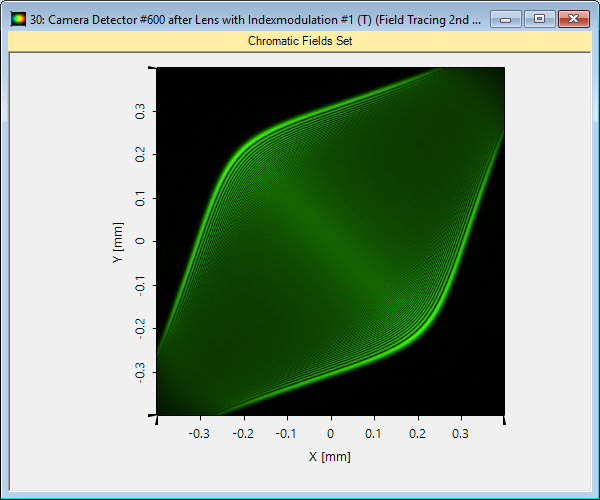
Task: Click the Y axis tick label 0.1
Action: click(140, 198)
